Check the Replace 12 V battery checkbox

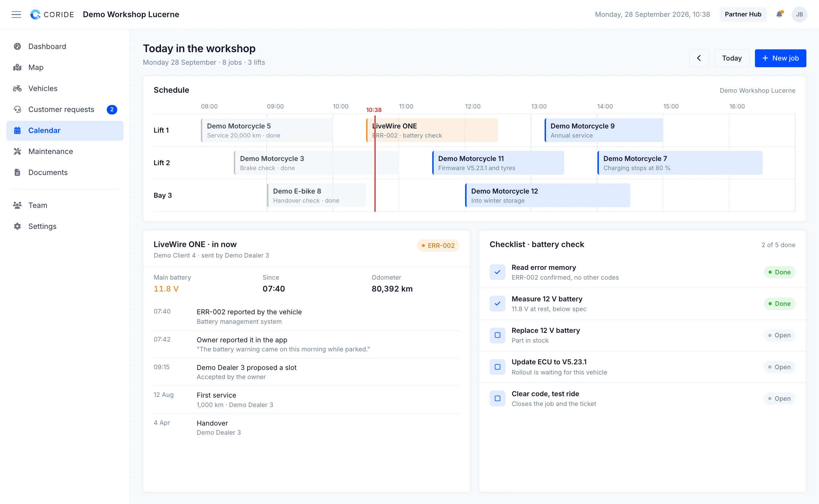tap(497, 335)
